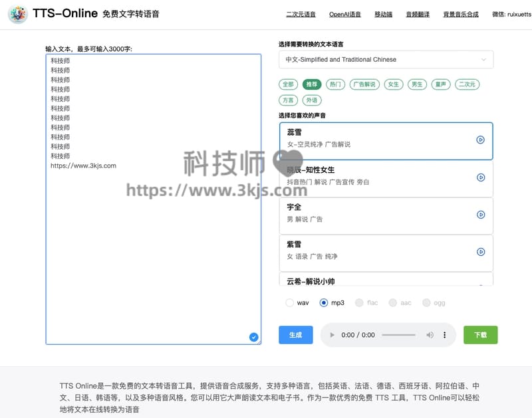The image size is (532, 418).
Task: Play the 紫雪 voice sample
Action: (x=480, y=252)
